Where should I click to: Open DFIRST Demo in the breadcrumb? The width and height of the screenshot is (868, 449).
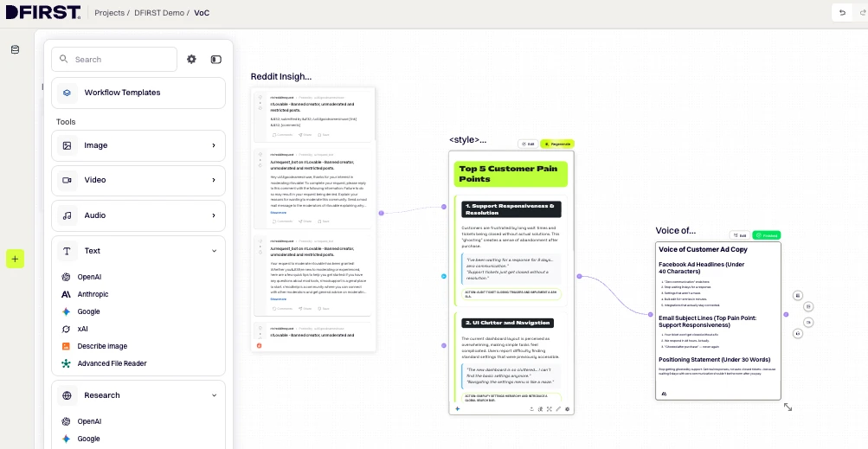tap(159, 13)
